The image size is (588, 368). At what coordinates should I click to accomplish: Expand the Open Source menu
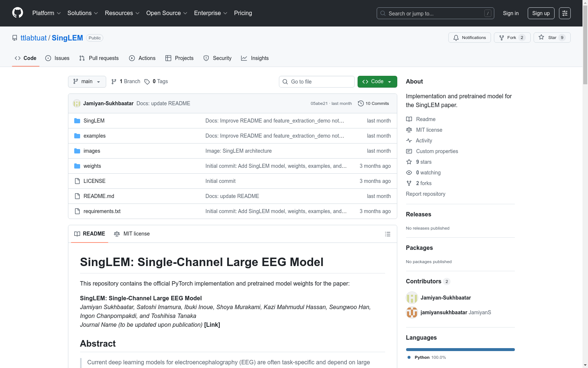167,13
